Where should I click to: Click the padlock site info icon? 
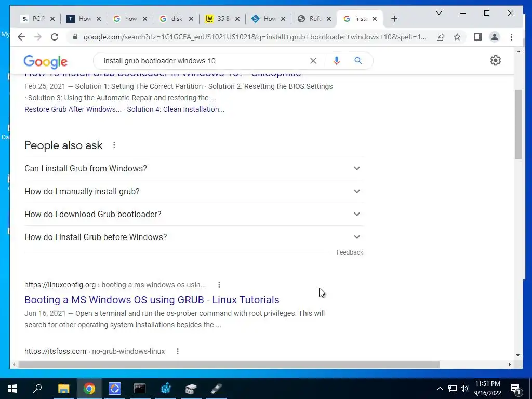pyautogui.click(x=75, y=37)
